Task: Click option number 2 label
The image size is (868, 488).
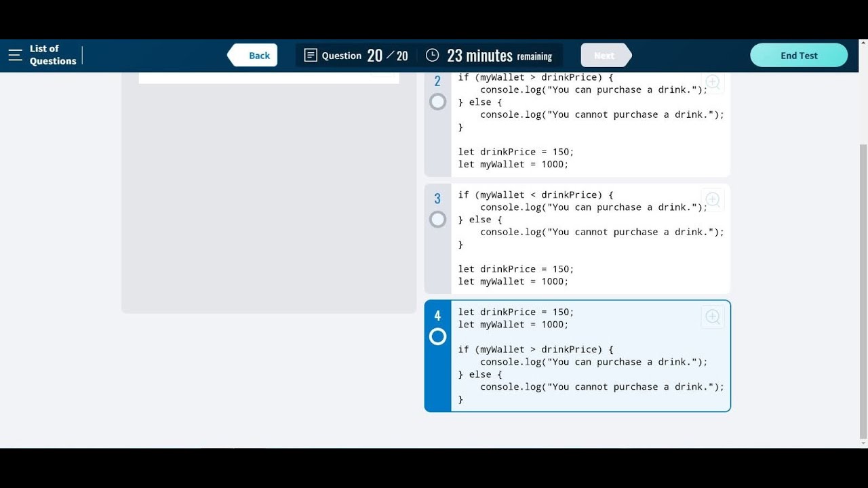Action: coord(437,81)
